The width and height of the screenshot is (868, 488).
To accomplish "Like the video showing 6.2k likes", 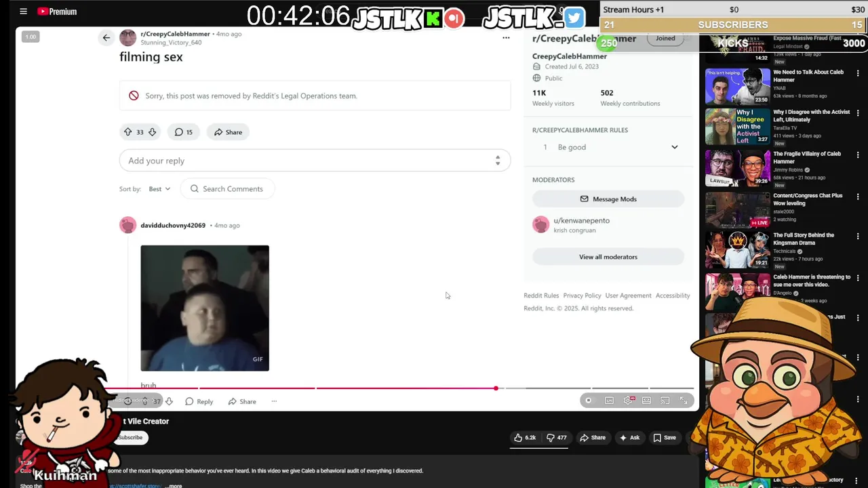I will 525,438.
